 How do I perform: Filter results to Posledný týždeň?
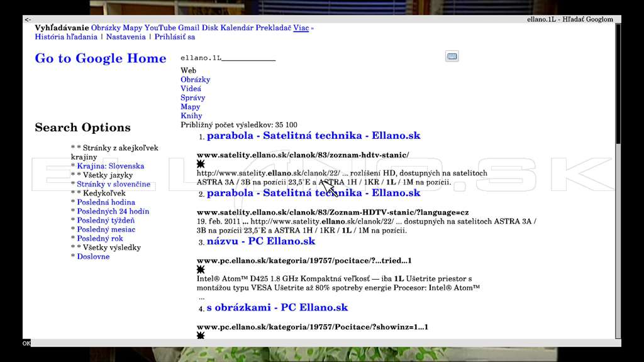pyautogui.click(x=106, y=221)
